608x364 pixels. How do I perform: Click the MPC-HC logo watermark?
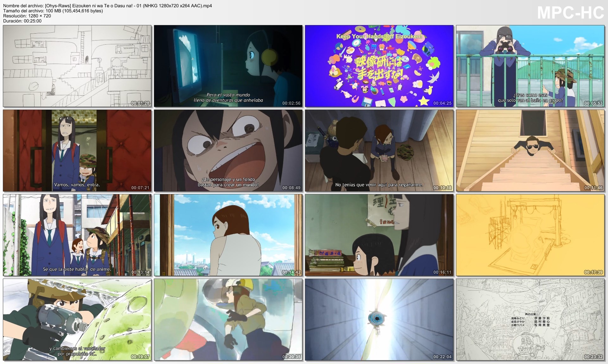[570, 13]
